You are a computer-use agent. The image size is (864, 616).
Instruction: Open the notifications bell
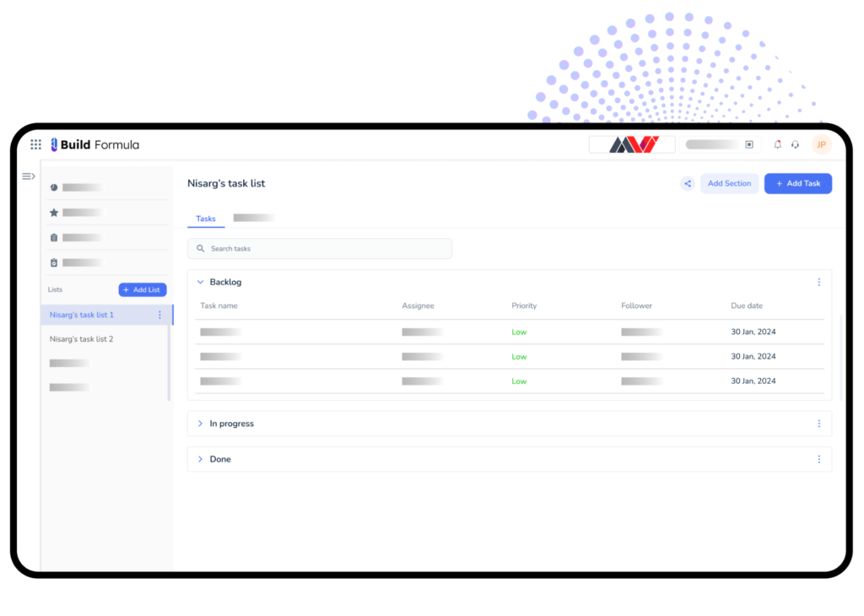(x=777, y=144)
